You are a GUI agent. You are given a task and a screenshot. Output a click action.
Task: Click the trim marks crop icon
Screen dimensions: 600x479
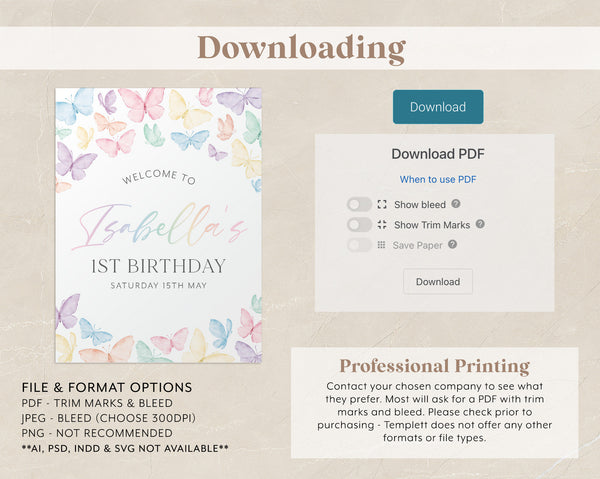(x=382, y=225)
